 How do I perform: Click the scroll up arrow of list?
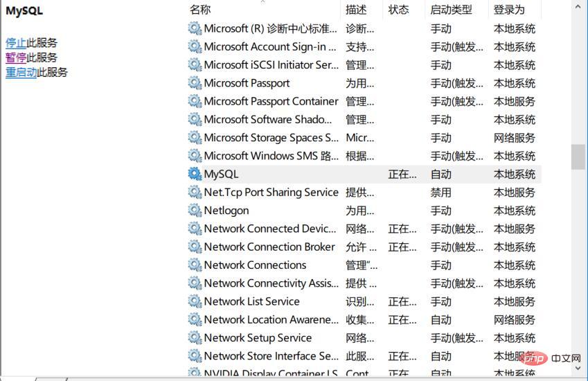coord(578,7)
